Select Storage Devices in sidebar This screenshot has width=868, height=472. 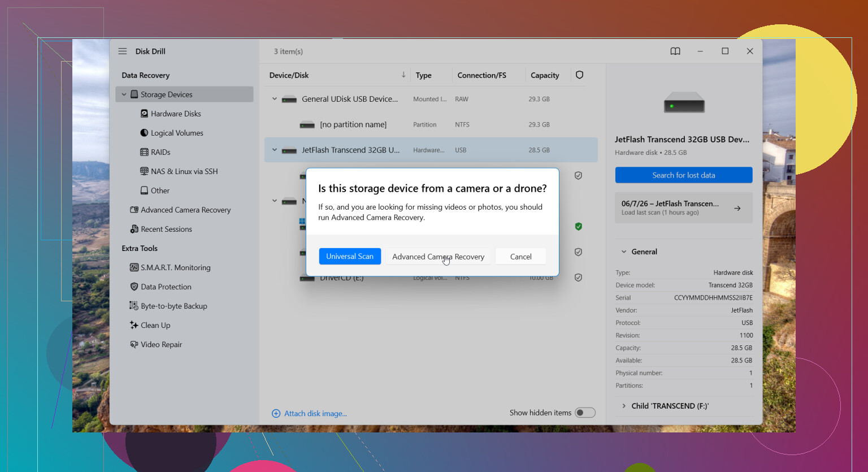tap(184, 94)
